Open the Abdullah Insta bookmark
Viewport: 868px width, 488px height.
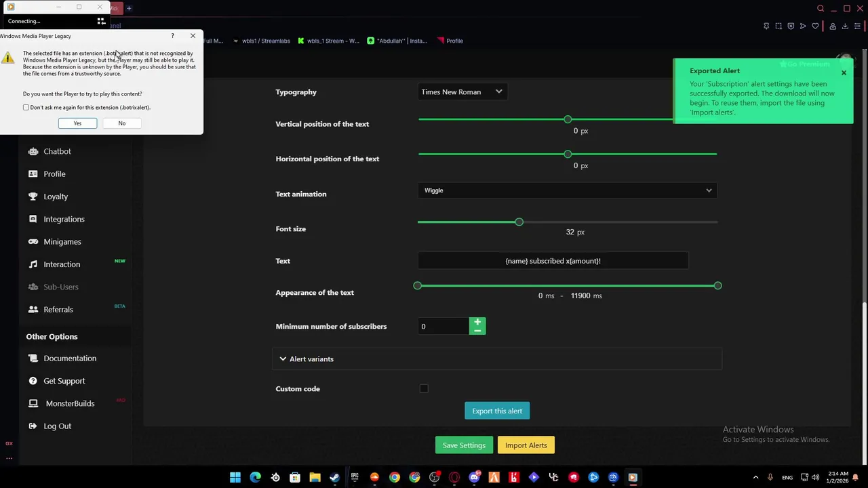click(397, 41)
